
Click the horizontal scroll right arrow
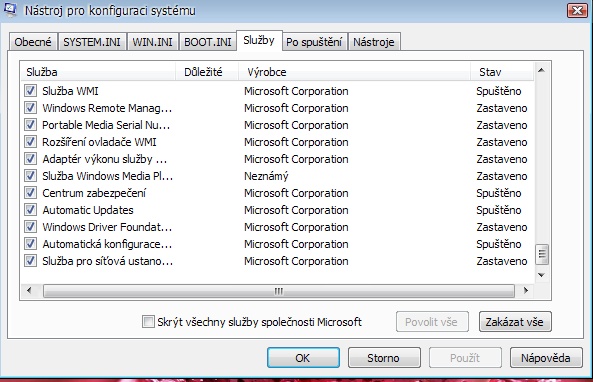point(526,290)
